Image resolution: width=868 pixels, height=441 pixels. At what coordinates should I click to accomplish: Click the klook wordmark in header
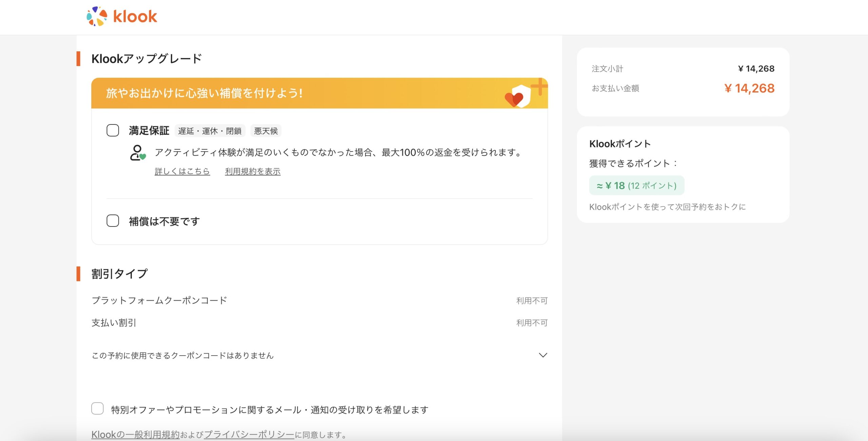click(x=135, y=16)
